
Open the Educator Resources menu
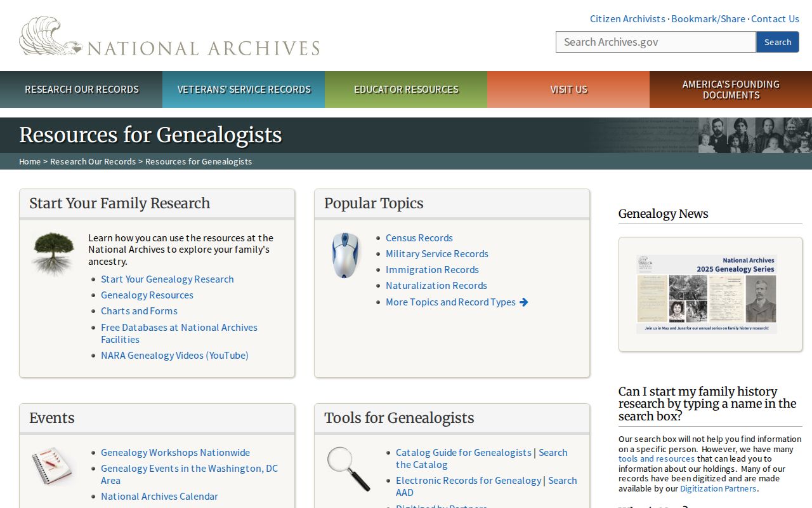pos(406,90)
